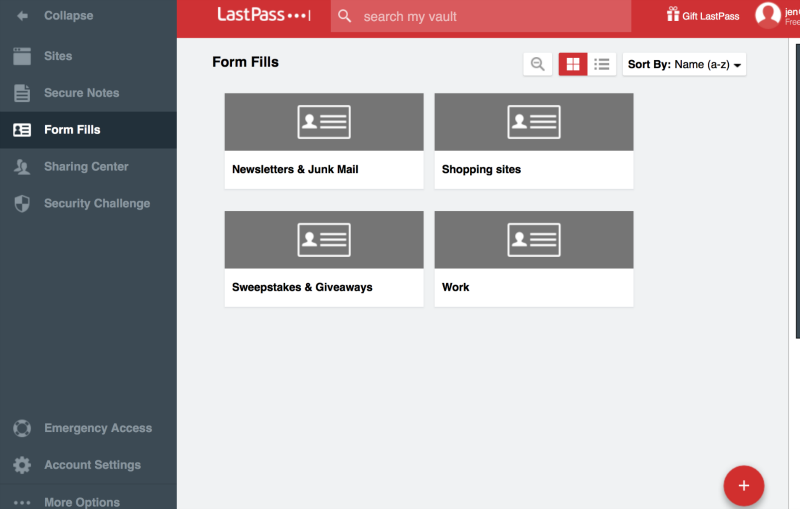This screenshot has width=800, height=509.
Task: Click the Security Challenge shield icon
Action: 22,204
